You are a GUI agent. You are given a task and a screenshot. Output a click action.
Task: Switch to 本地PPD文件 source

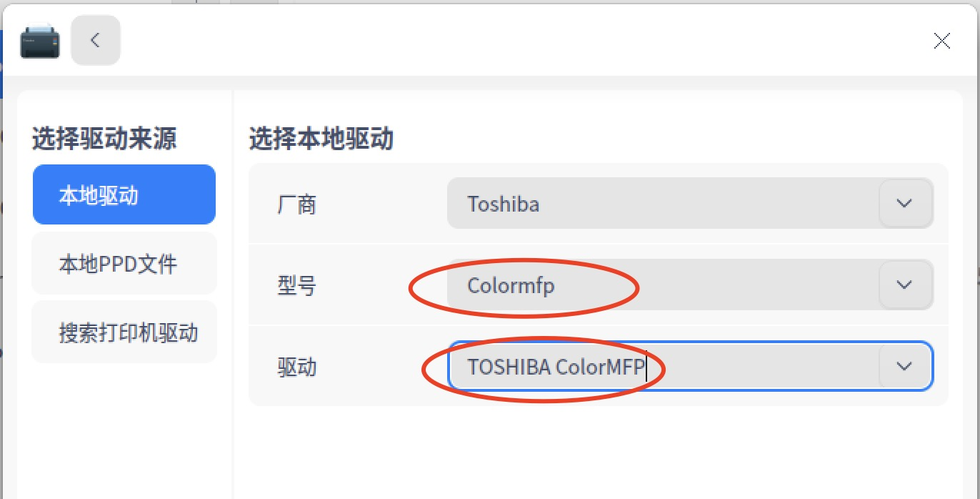tap(124, 264)
